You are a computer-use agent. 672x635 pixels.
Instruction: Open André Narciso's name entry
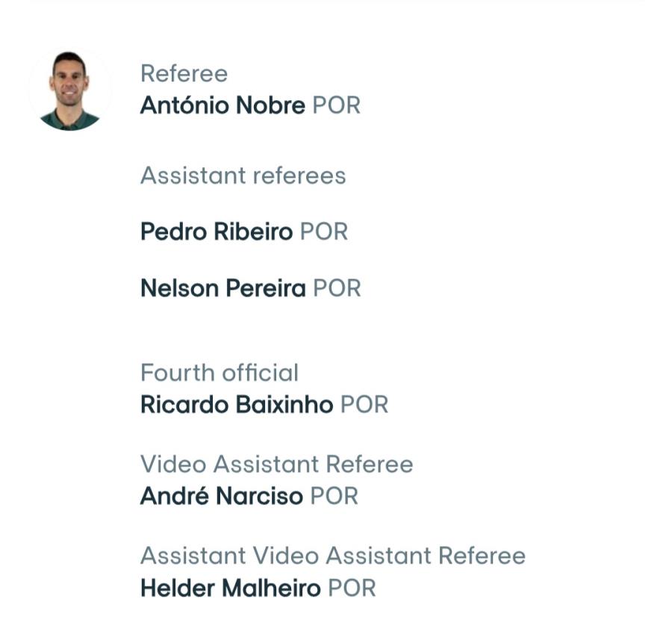[x=222, y=495]
